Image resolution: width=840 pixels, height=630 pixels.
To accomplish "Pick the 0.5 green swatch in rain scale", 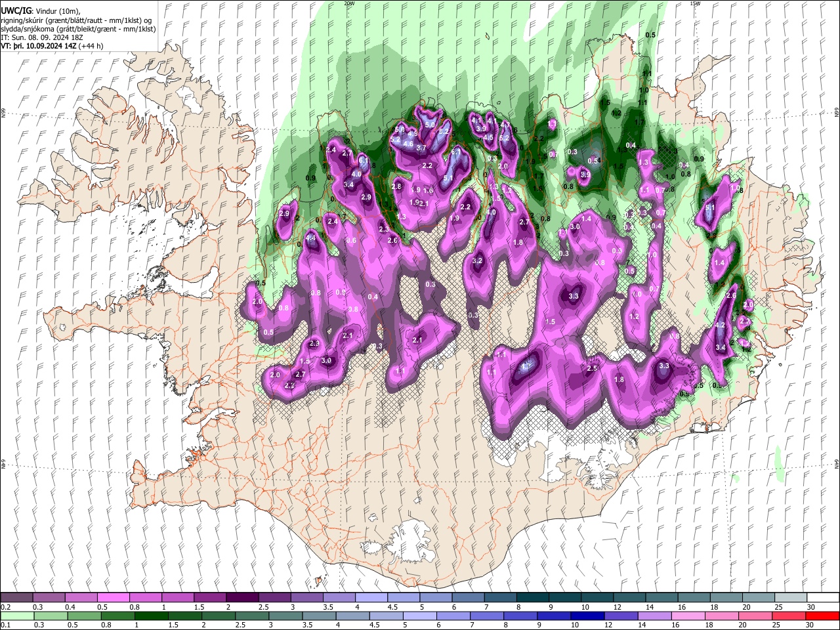I will pos(84,616).
